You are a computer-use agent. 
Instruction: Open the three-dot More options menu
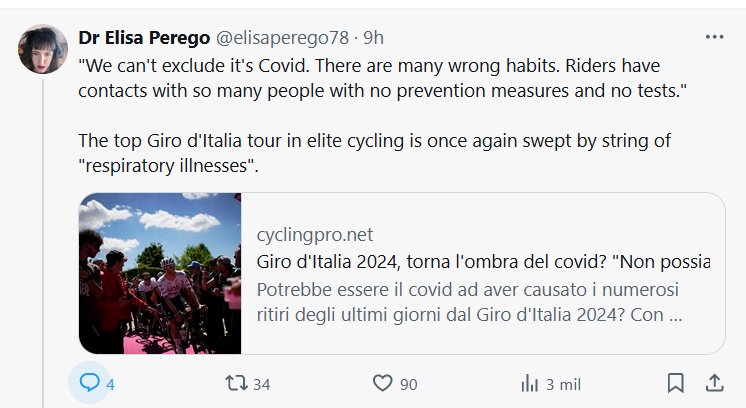coord(714,37)
